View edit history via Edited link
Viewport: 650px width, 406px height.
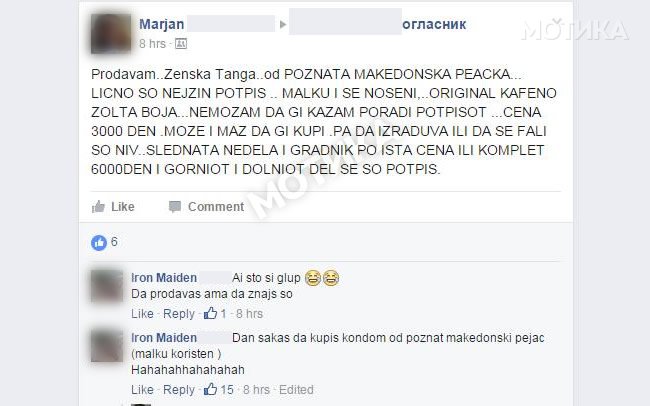click(x=296, y=389)
